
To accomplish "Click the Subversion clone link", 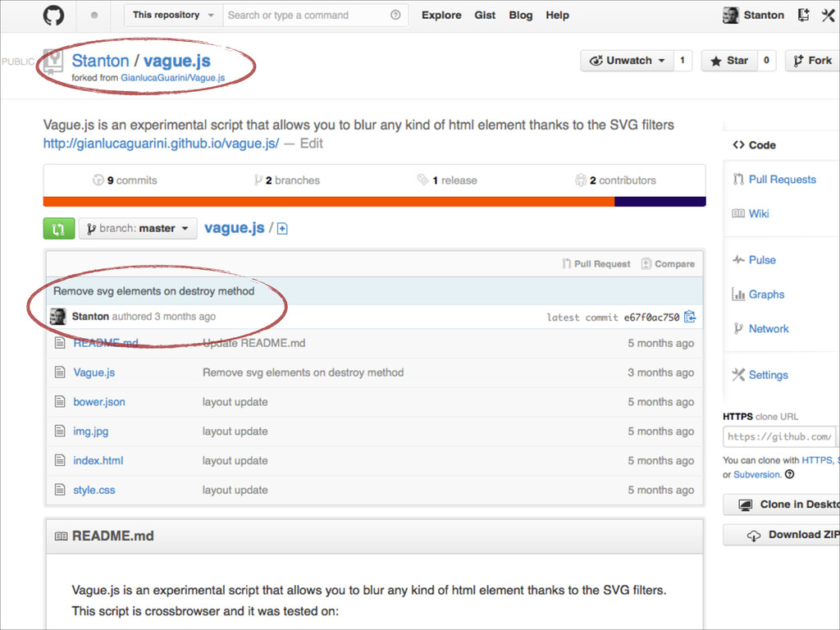I will pos(757,475).
